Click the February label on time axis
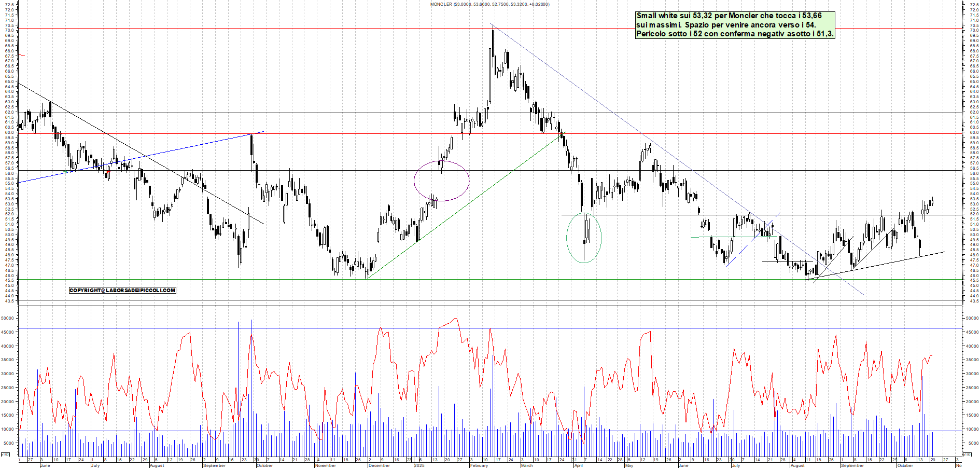This screenshot has width=980, height=468. [x=479, y=465]
